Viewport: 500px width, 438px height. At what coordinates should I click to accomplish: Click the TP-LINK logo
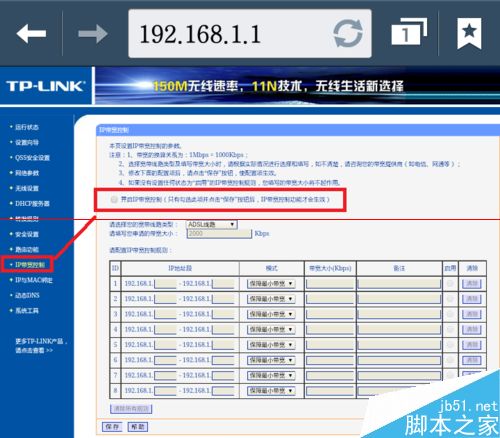click(45, 86)
